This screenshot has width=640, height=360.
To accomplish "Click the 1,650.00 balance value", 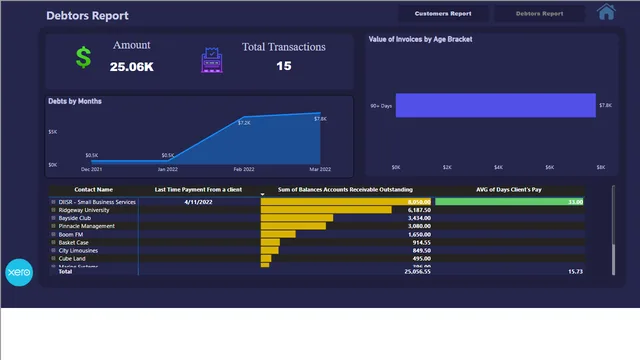I will click(x=419, y=234).
